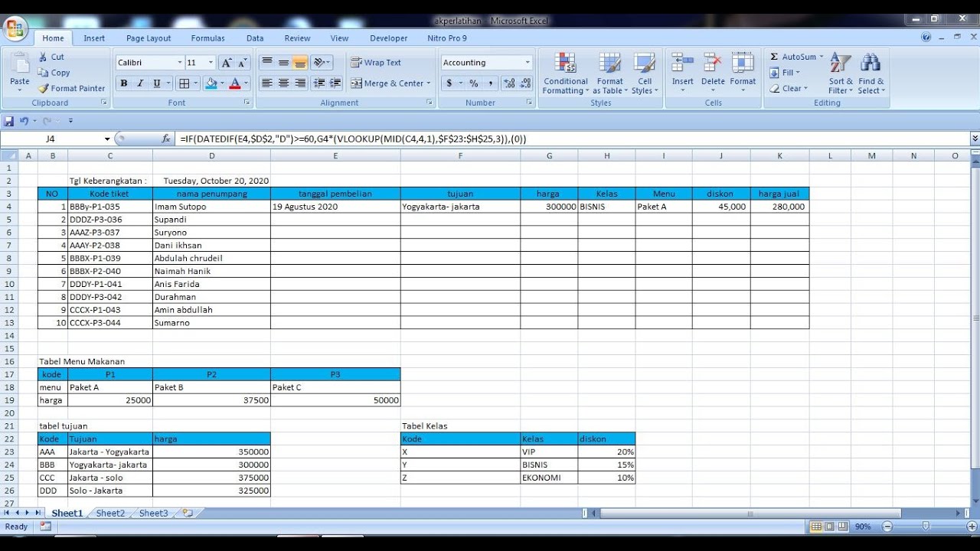Go to the Data tab
The width and height of the screenshot is (980, 551).
pyautogui.click(x=255, y=38)
